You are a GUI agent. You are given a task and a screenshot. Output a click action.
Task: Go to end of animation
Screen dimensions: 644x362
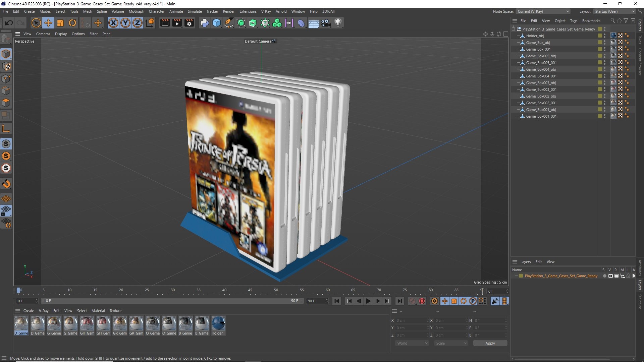[x=399, y=301]
